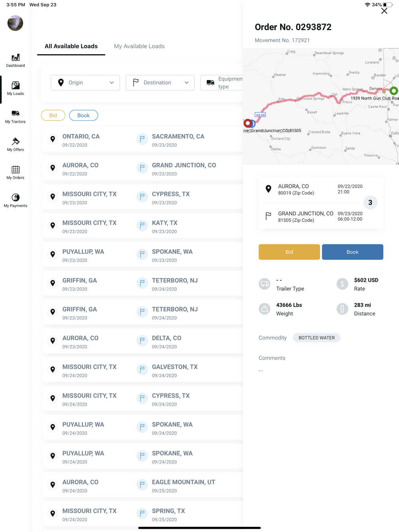Viewport: 399px width, 532px height.
Task: Open the load to DELTA, CO
Action: 143,342
